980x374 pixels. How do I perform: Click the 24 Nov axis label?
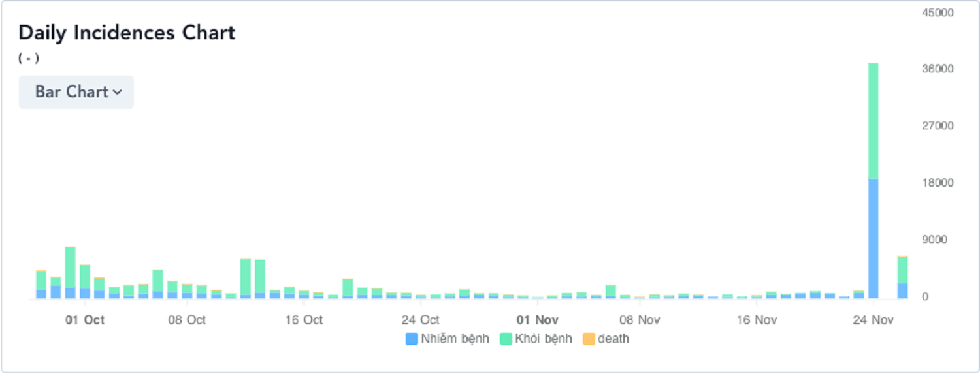click(x=873, y=320)
